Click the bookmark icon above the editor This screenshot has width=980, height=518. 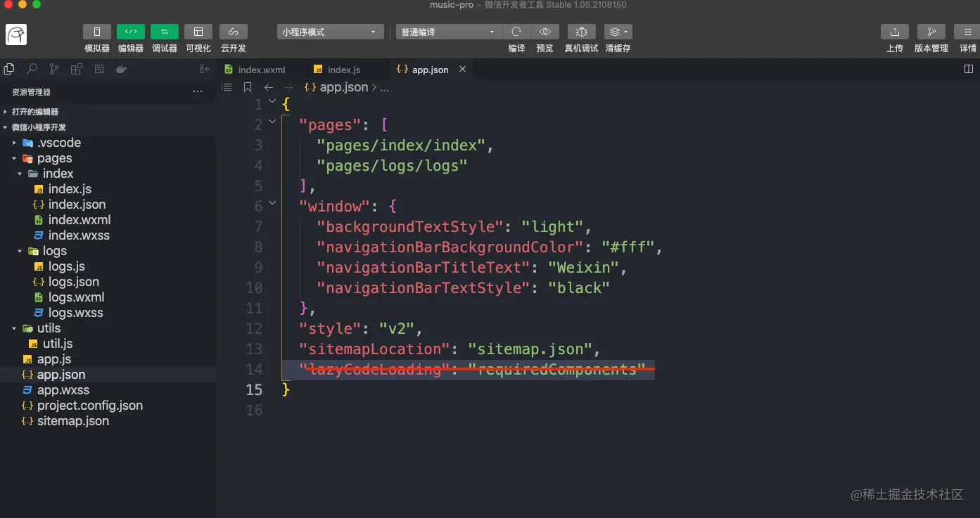248,87
